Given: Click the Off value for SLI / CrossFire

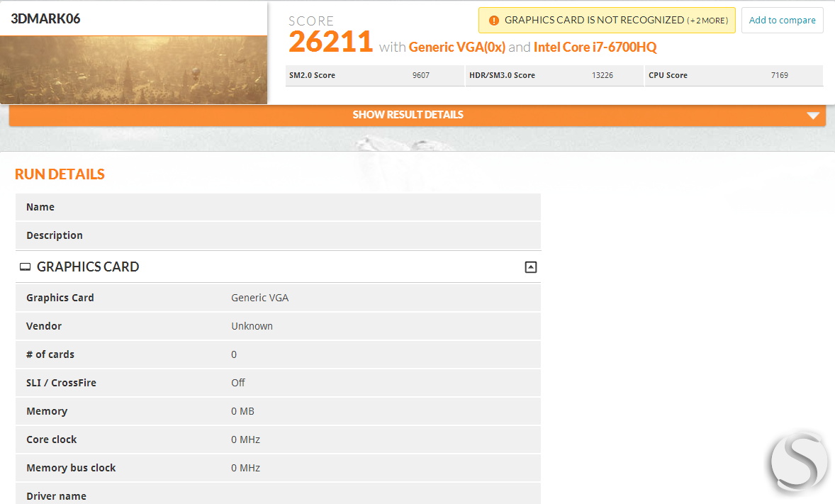Looking at the screenshot, I should click(238, 383).
